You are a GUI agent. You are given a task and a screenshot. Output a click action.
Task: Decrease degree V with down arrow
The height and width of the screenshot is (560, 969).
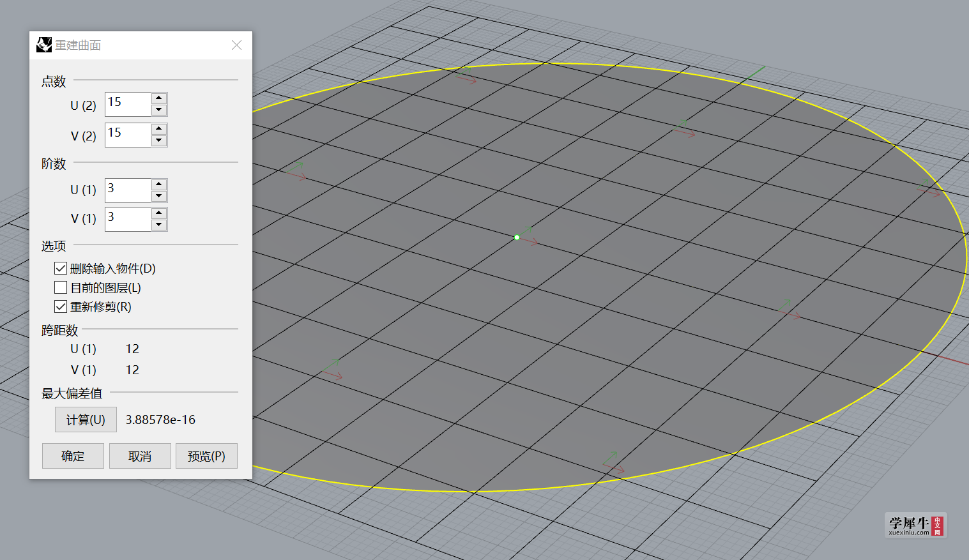click(159, 225)
